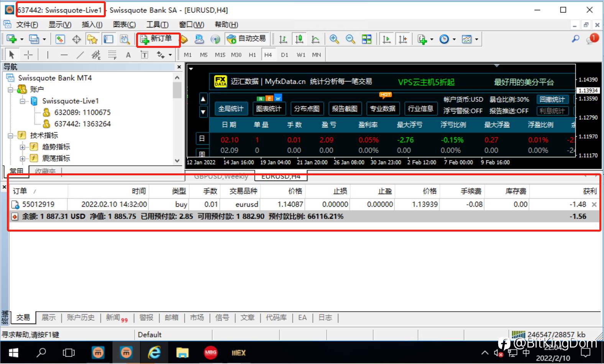Switch timeframe to M5
604x364 pixels.
204,55
